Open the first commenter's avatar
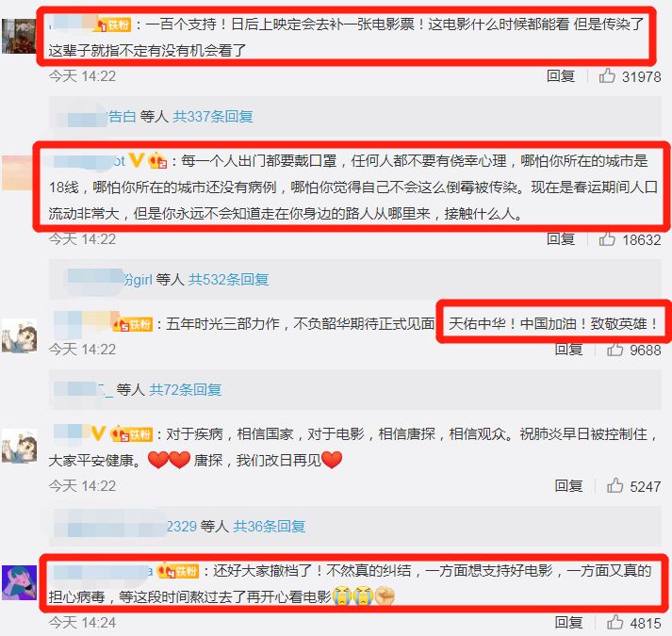Viewport: 672px width, 636px height. pos(19,36)
